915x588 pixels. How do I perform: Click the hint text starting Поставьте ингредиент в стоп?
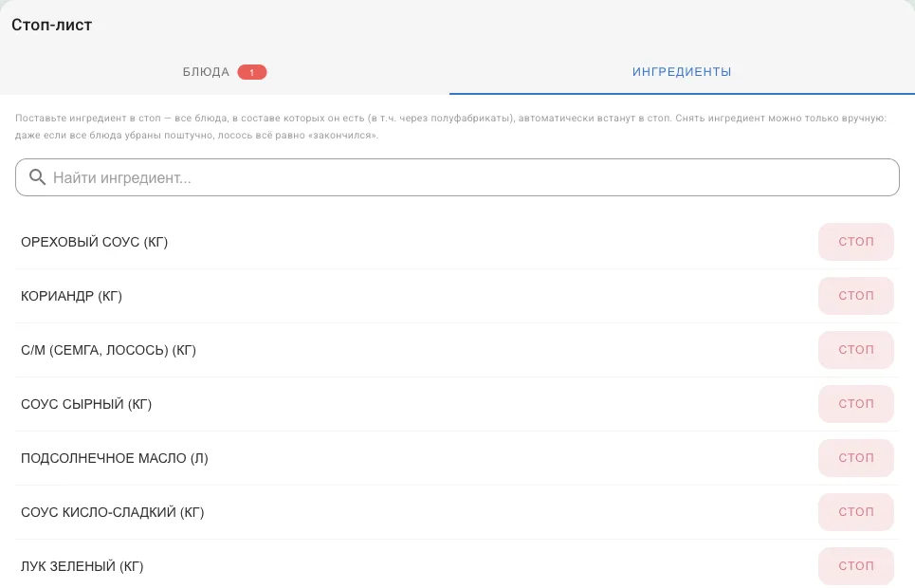(450, 126)
